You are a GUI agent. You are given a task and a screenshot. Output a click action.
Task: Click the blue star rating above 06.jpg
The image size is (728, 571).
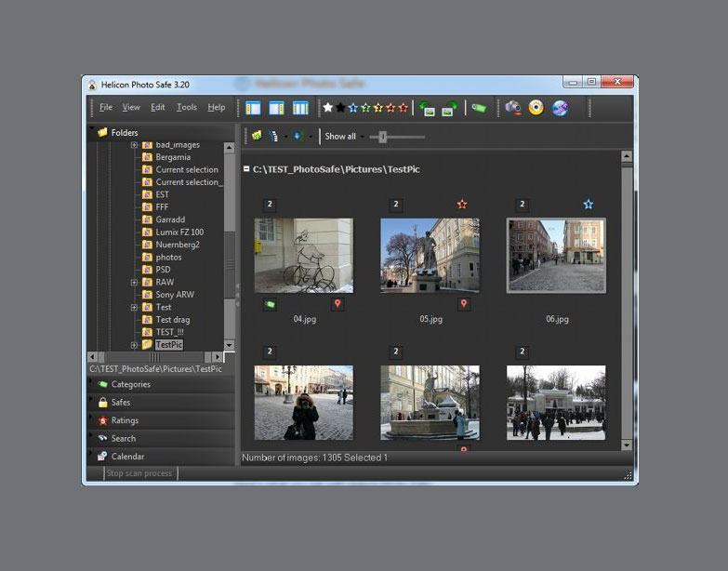589,205
